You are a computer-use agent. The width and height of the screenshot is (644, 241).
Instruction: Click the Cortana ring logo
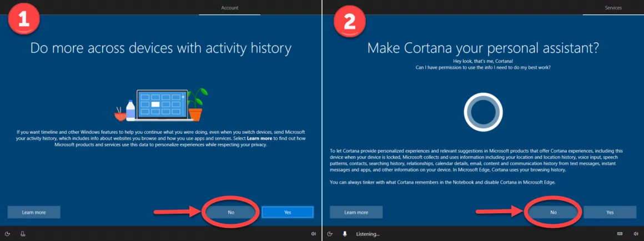pos(483,112)
